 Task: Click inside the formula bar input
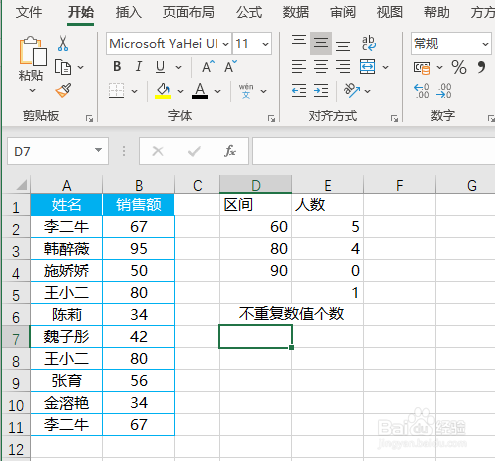(x=373, y=151)
